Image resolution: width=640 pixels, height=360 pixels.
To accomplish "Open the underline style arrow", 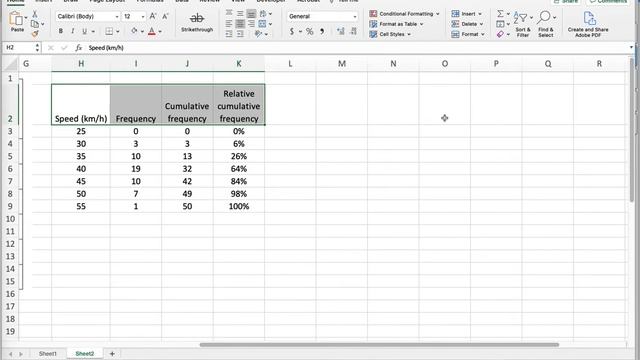I will (x=93, y=31).
